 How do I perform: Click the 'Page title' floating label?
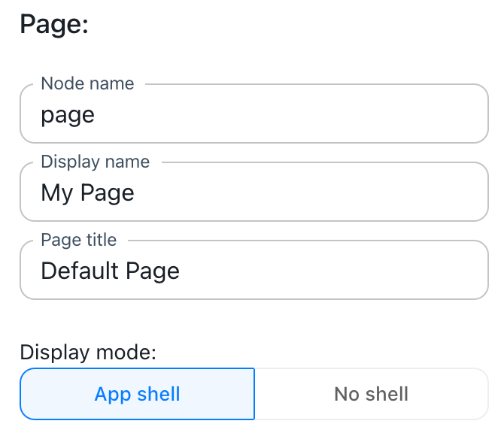coord(78,240)
